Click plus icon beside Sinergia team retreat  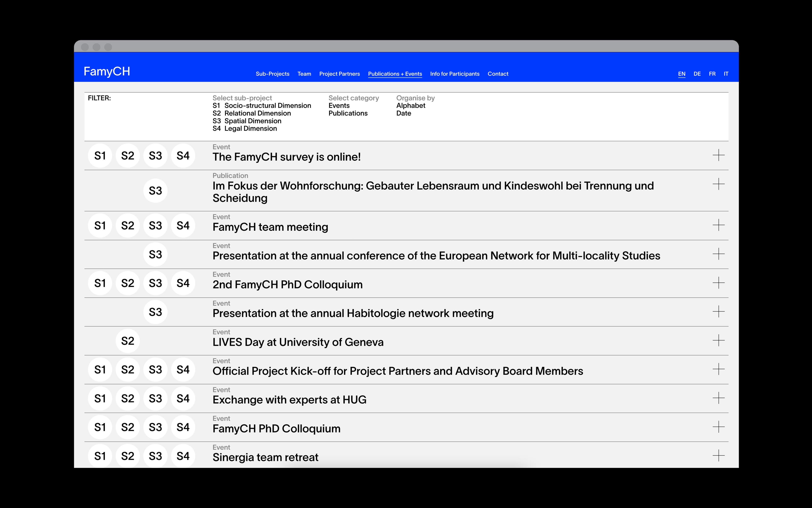(x=718, y=456)
